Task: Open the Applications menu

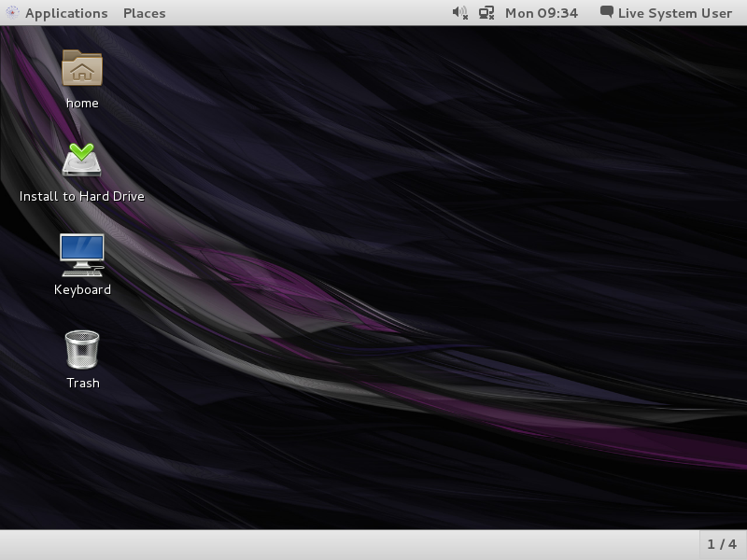Action: click(x=66, y=13)
